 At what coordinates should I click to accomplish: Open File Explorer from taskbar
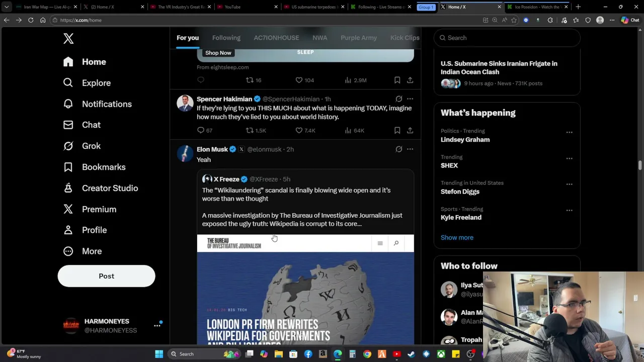point(279,354)
